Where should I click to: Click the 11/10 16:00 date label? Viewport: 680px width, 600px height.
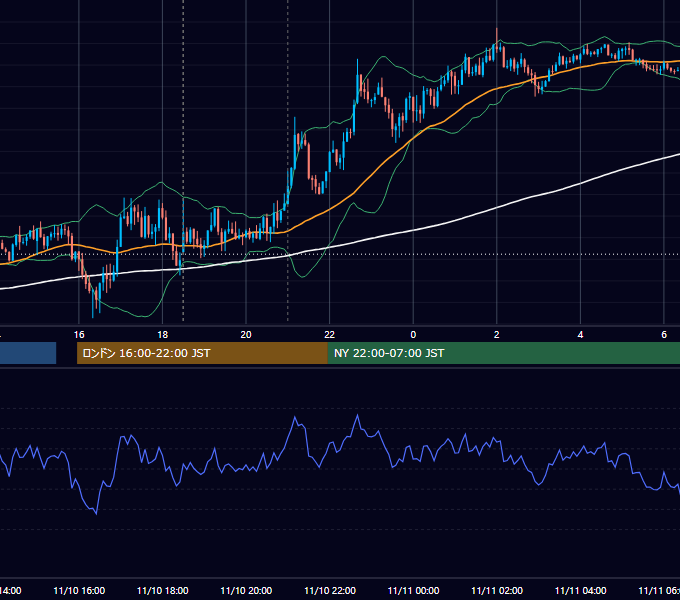[79, 590]
